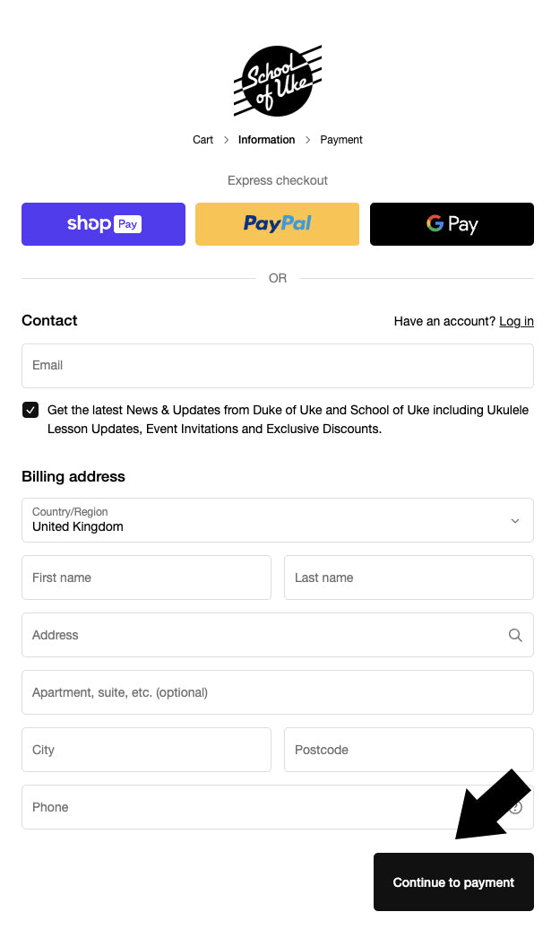Focus the Address input field
Screen dimensions: 560x938
click(260, 635)
